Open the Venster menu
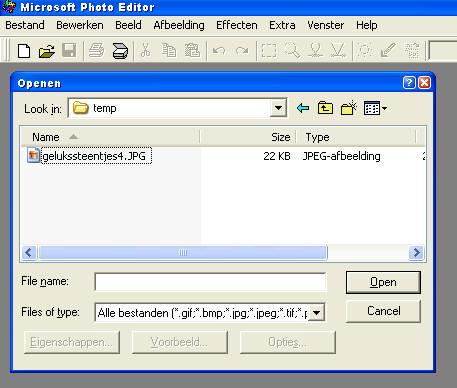457x388 pixels. (326, 25)
